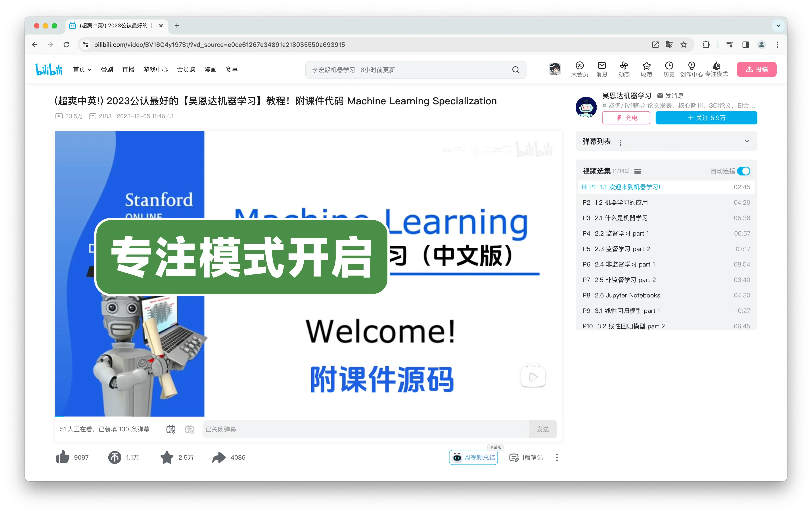This screenshot has width=812, height=514.
Task: Click the 视频选集 list view icon
Action: click(x=637, y=171)
